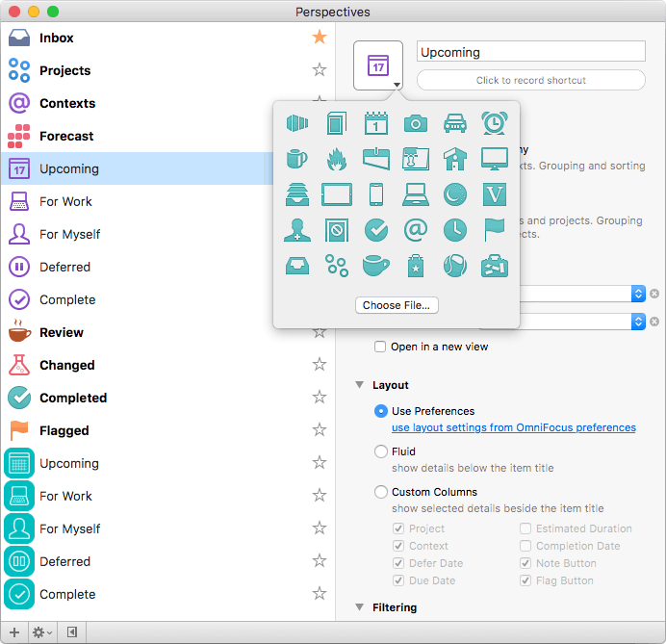Select the purple For Work perspective
This screenshot has height=644, width=666.
coord(136,201)
